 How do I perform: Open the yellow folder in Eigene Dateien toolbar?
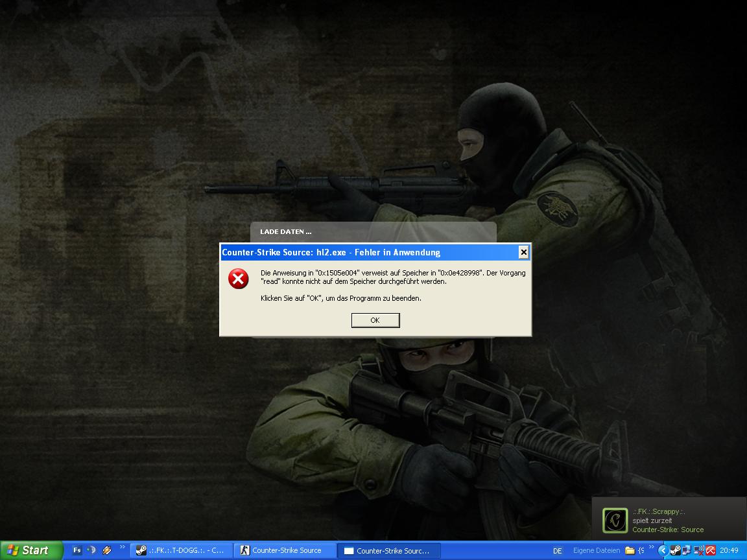[630, 550]
